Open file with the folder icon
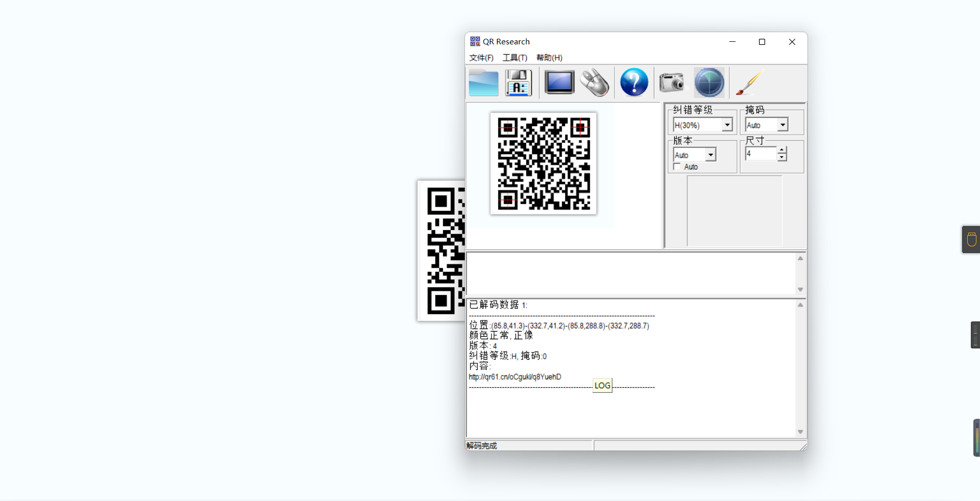The height and width of the screenshot is (501, 980). [x=483, y=83]
